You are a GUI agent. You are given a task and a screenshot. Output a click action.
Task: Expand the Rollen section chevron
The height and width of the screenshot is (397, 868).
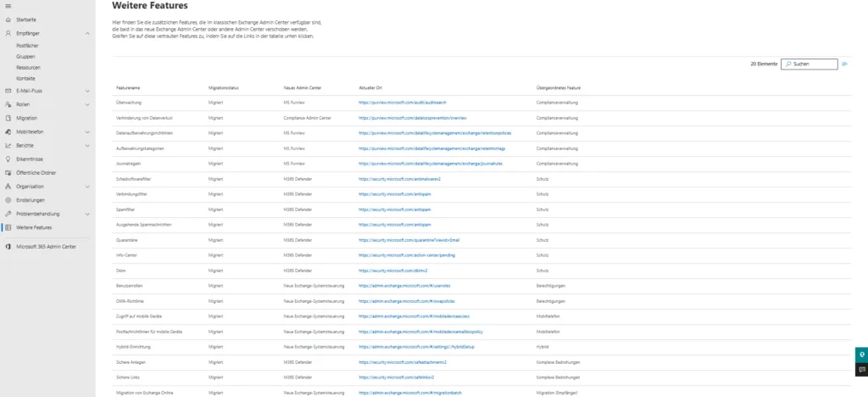[88, 104]
